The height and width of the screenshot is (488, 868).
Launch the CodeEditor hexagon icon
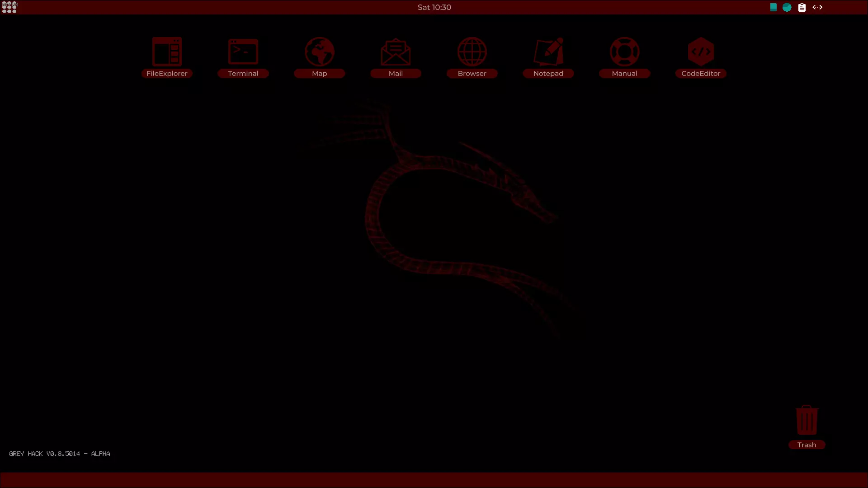[701, 52]
